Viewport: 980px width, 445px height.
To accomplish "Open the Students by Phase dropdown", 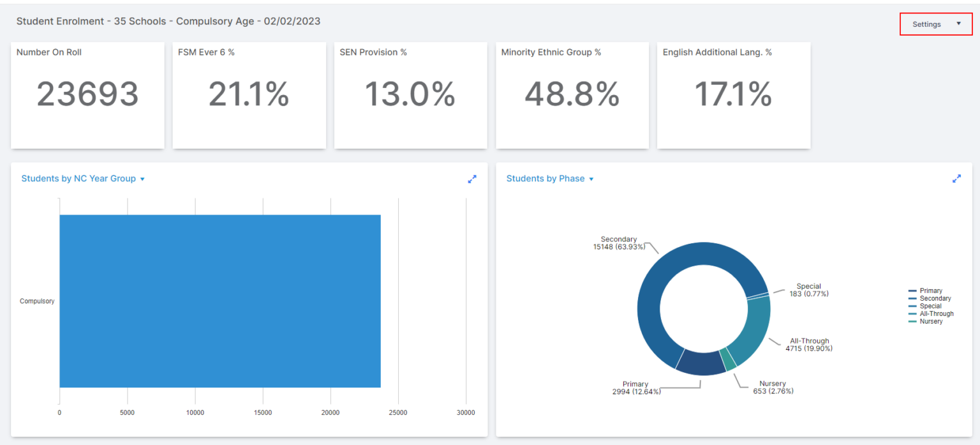I will (x=590, y=179).
